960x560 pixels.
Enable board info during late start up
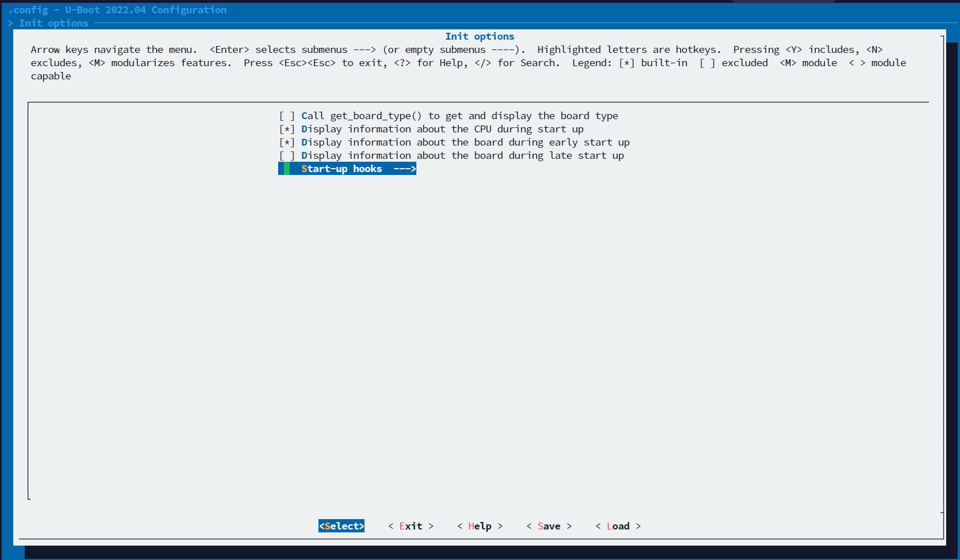pyautogui.click(x=287, y=155)
